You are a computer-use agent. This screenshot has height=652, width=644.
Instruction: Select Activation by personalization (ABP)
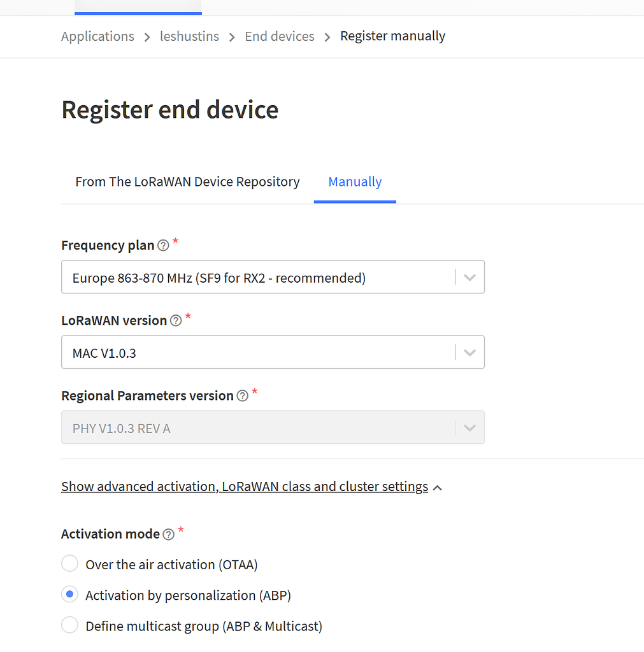click(69, 594)
